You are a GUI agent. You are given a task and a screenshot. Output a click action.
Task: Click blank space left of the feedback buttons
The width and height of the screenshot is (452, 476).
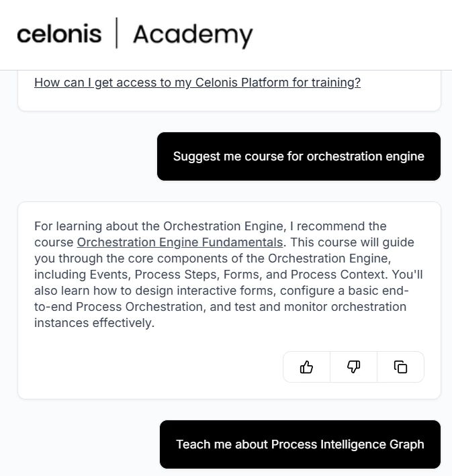154,367
